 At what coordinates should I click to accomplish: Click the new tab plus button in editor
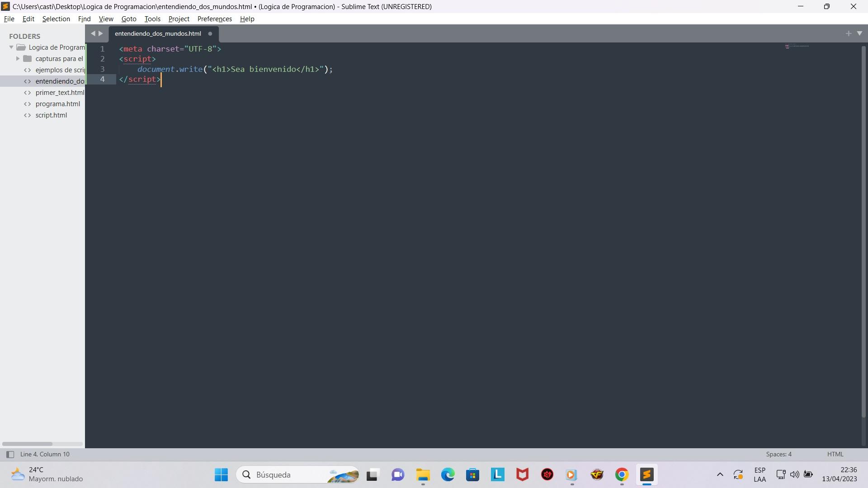(848, 33)
